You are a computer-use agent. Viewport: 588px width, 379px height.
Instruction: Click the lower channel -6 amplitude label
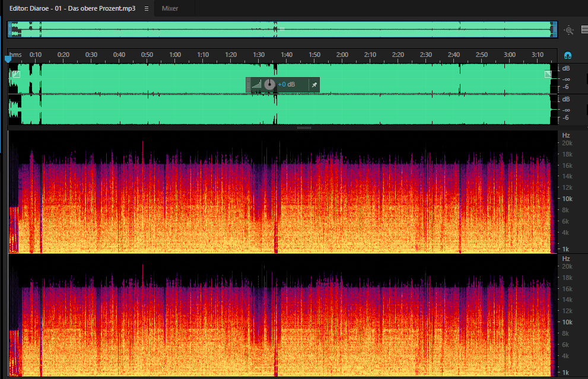(566, 117)
